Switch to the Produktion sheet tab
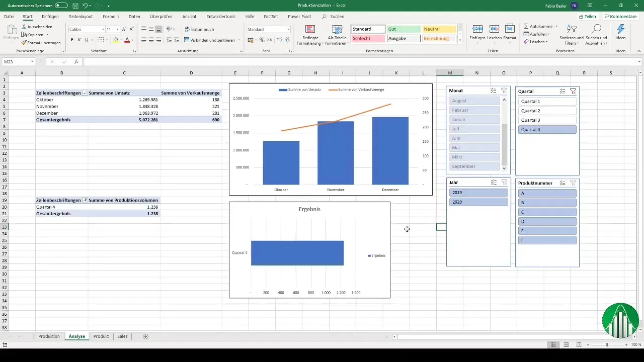 (49, 336)
